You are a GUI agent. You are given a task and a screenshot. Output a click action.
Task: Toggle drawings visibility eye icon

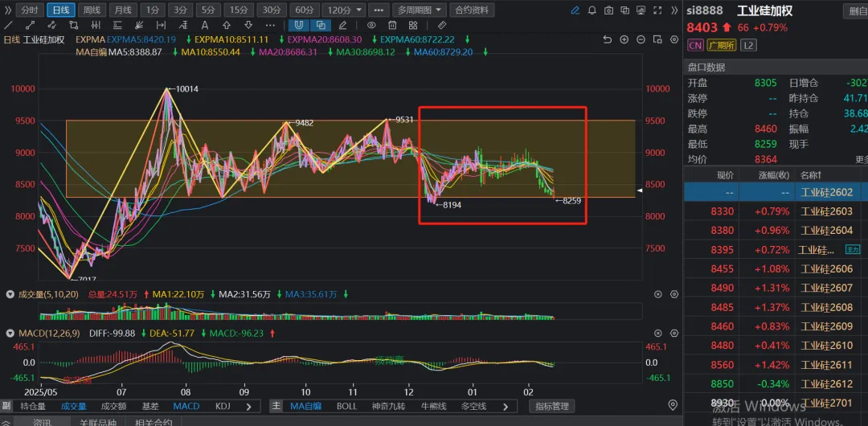coord(371,25)
